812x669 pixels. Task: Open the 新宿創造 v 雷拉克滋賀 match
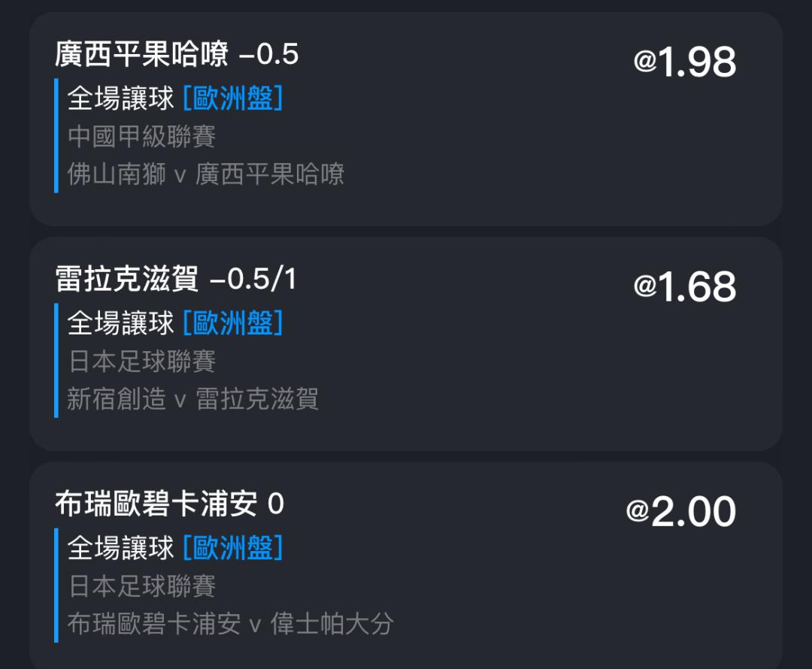click(192, 399)
